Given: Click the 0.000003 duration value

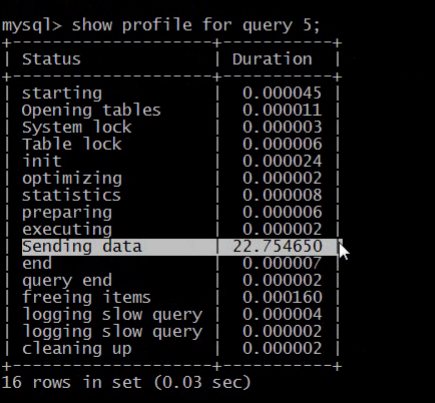Looking at the screenshot, I should click(282, 127).
